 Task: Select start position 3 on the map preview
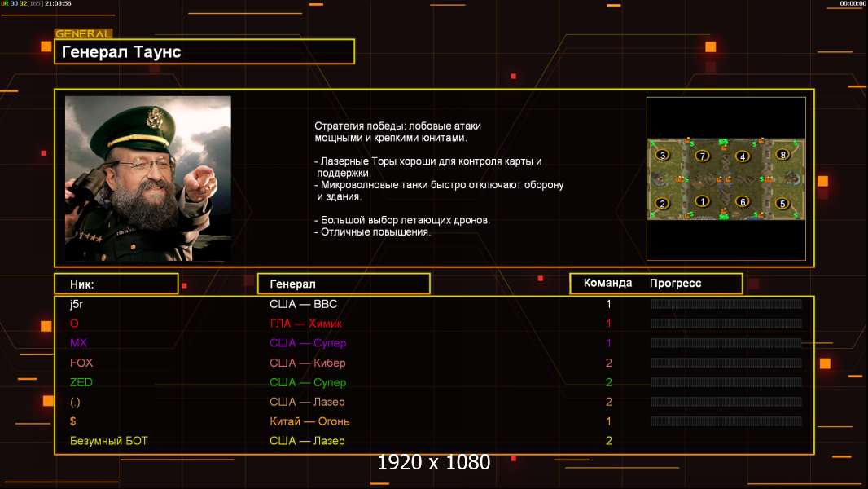coord(663,156)
